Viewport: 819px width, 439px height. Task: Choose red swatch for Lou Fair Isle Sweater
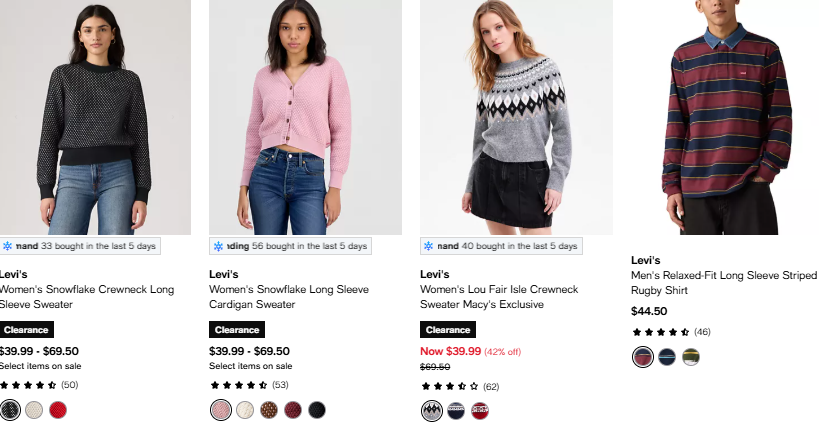click(x=480, y=411)
